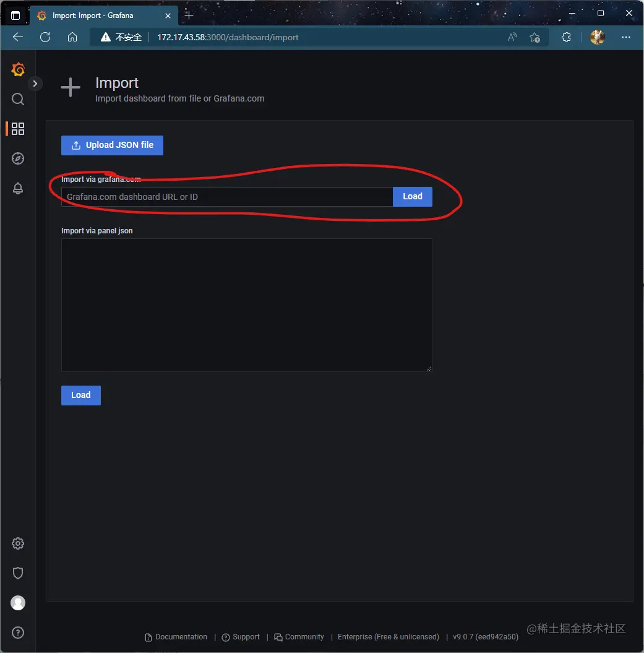The image size is (644, 653).
Task: Open browser extensions puzzle icon
Action: click(566, 38)
